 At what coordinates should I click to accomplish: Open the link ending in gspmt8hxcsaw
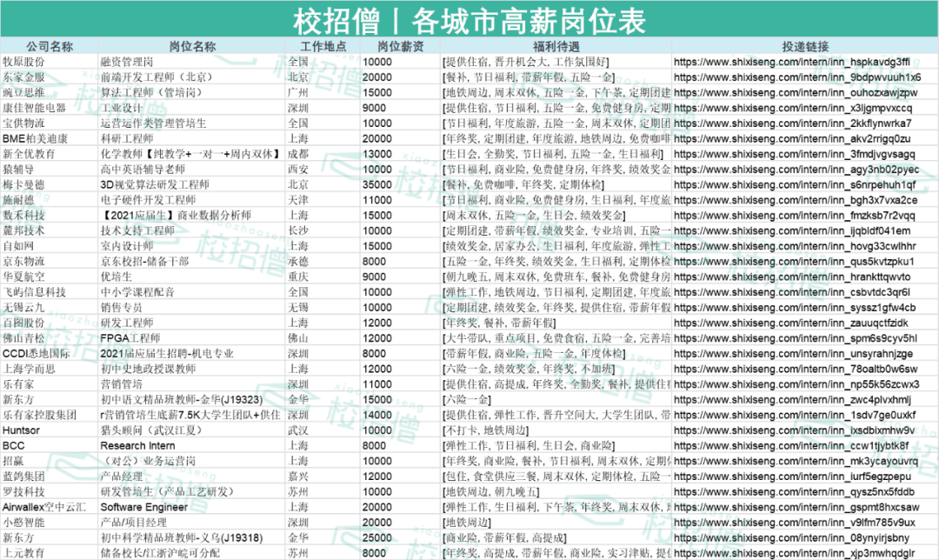point(796,507)
